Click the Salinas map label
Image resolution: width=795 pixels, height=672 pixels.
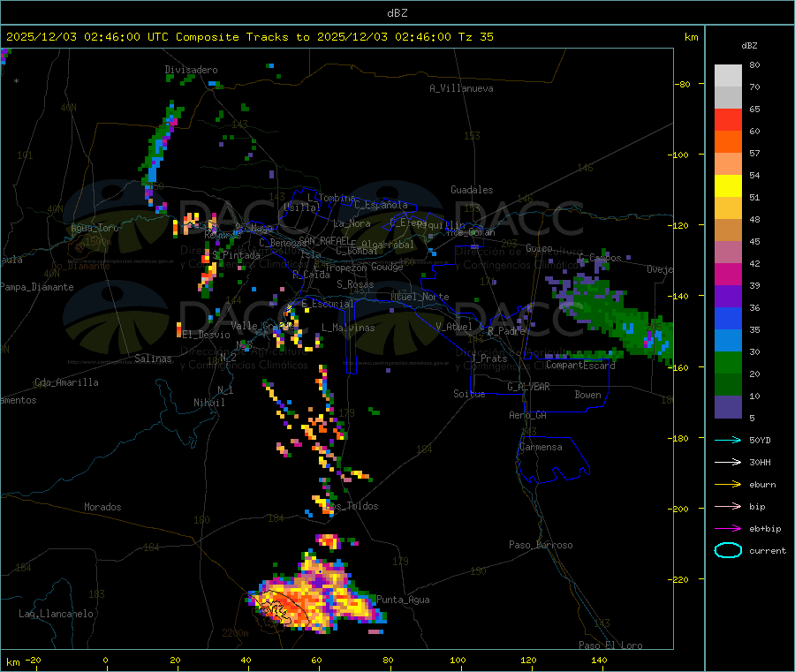pos(153,359)
